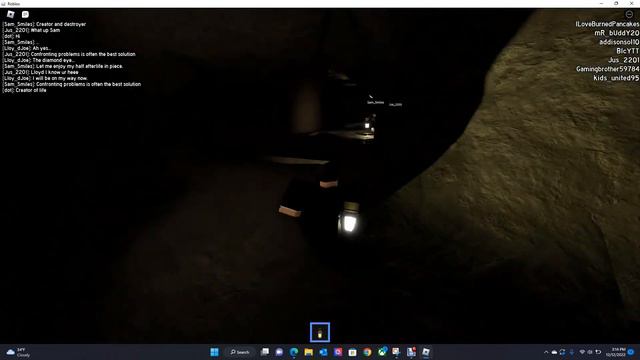Open OneDrive cloud tray icon
This screenshot has height=360, width=640.
[x=554, y=352]
